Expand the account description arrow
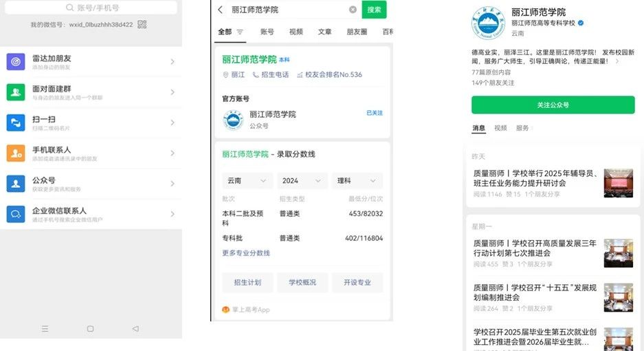The height and width of the screenshot is (351, 644). [617, 61]
